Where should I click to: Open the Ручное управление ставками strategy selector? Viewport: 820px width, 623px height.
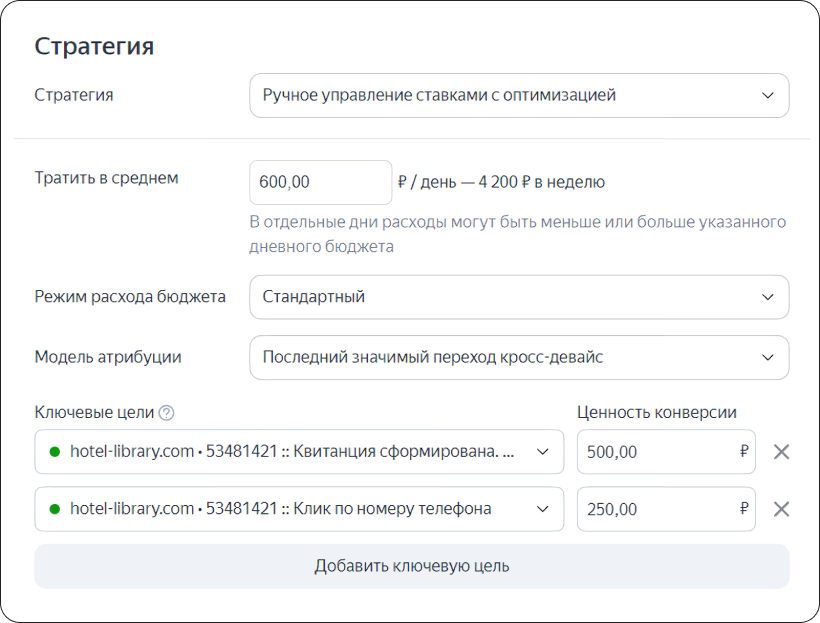point(519,96)
